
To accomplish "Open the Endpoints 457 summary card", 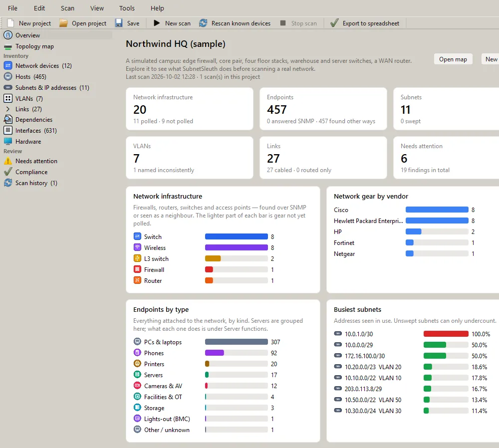I will (323, 109).
